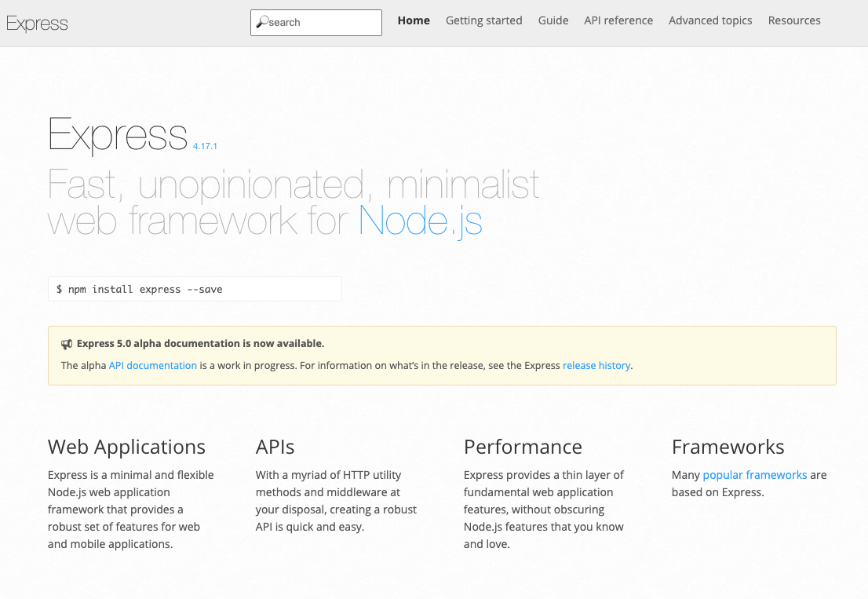Click the Express logo in the header
The width and height of the screenshot is (868, 599).
37,24
